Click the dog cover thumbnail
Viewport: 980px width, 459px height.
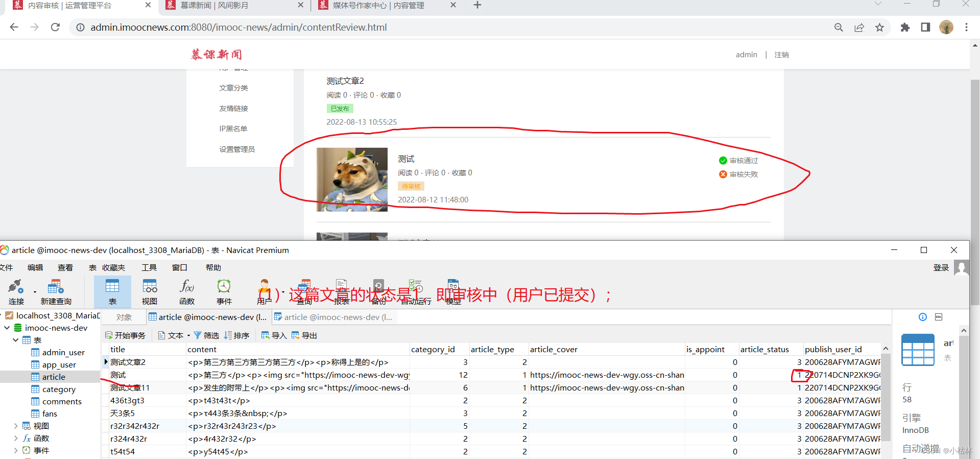pyautogui.click(x=352, y=179)
